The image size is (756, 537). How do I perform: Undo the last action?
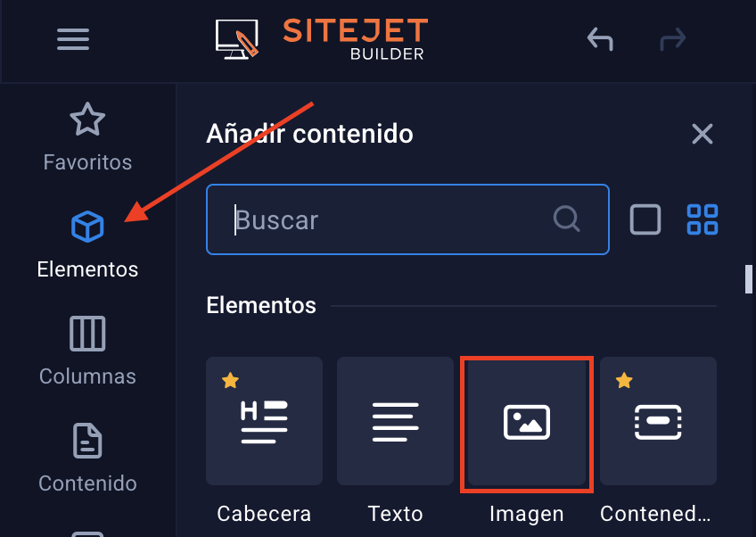(600, 39)
